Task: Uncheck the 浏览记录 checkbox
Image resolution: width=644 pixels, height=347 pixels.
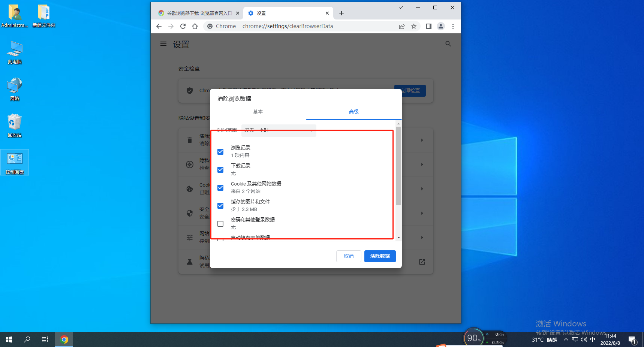Action: 220,151
